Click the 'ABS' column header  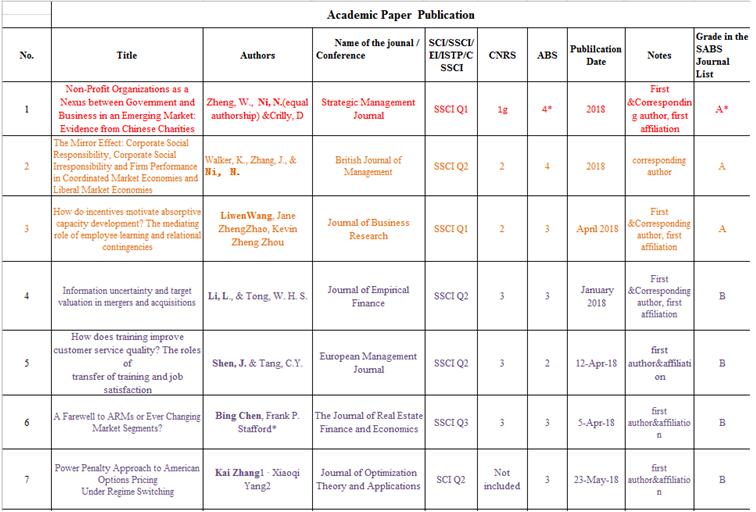click(547, 56)
